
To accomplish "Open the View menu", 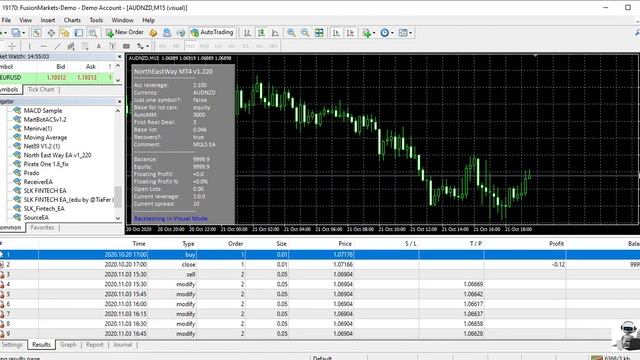I will [x=25, y=20].
